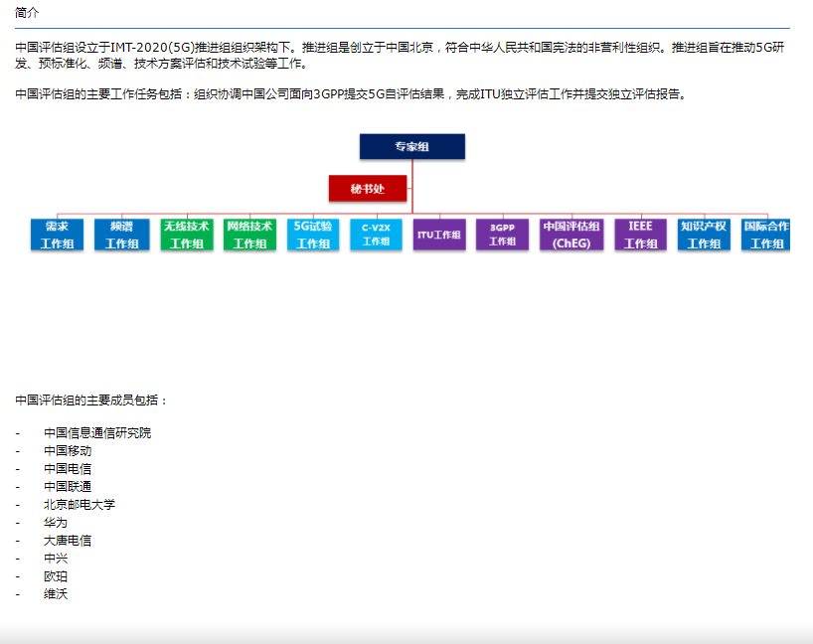Select the list entry 华为

click(x=56, y=523)
